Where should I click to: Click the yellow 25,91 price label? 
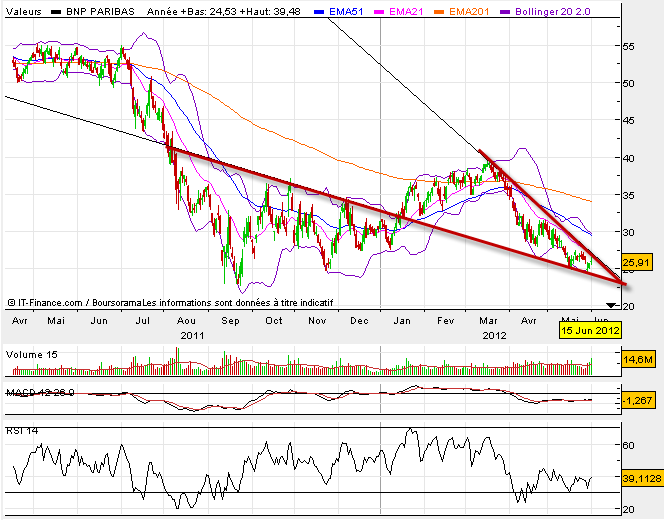coord(637,263)
